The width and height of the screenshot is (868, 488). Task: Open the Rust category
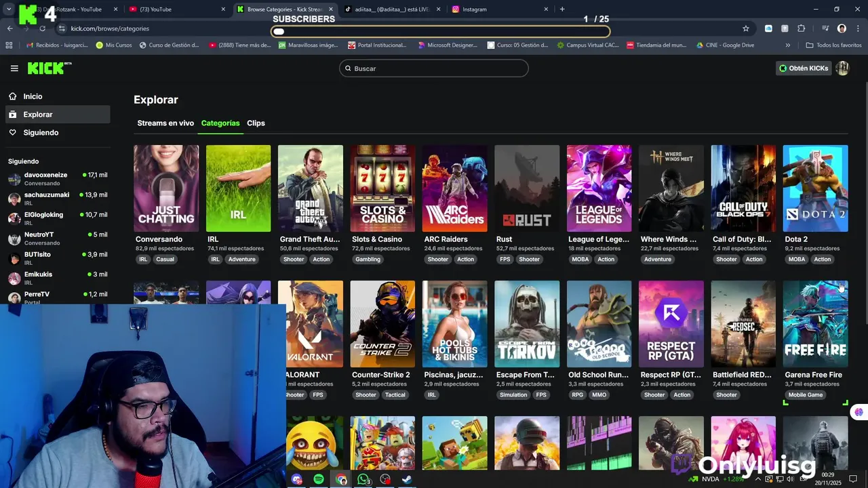(527, 188)
